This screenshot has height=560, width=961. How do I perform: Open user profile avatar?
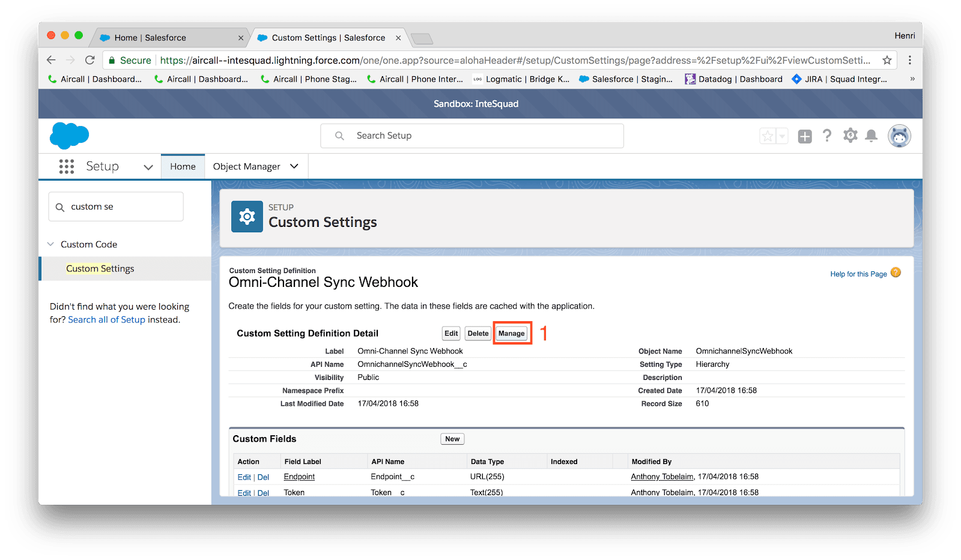(x=899, y=136)
